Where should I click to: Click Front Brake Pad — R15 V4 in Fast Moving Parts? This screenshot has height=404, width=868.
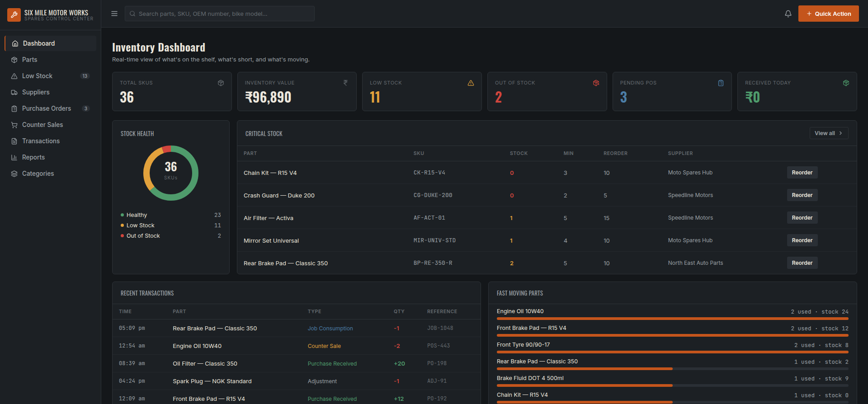click(x=531, y=328)
